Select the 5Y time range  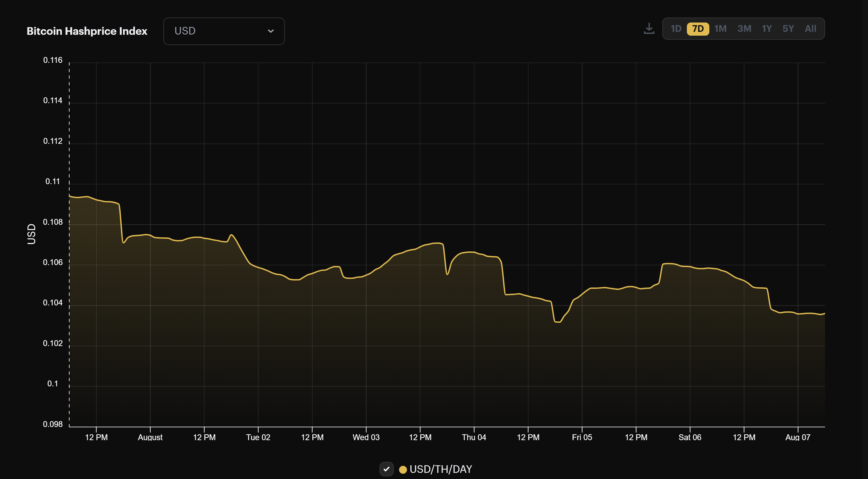click(x=788, y=29)
